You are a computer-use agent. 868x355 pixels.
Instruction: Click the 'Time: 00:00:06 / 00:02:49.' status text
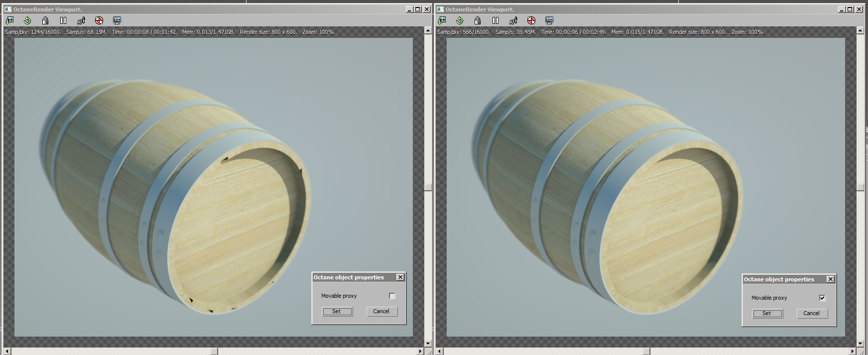[574, 32]
